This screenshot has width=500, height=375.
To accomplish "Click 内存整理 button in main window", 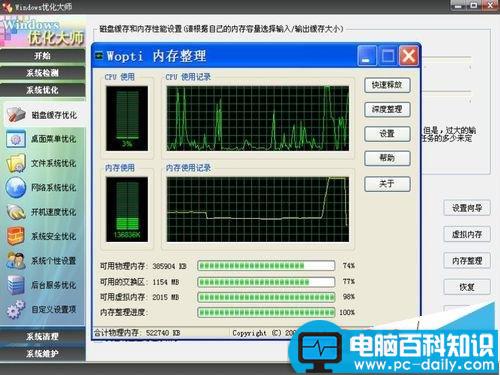I will tap(467, 261).
